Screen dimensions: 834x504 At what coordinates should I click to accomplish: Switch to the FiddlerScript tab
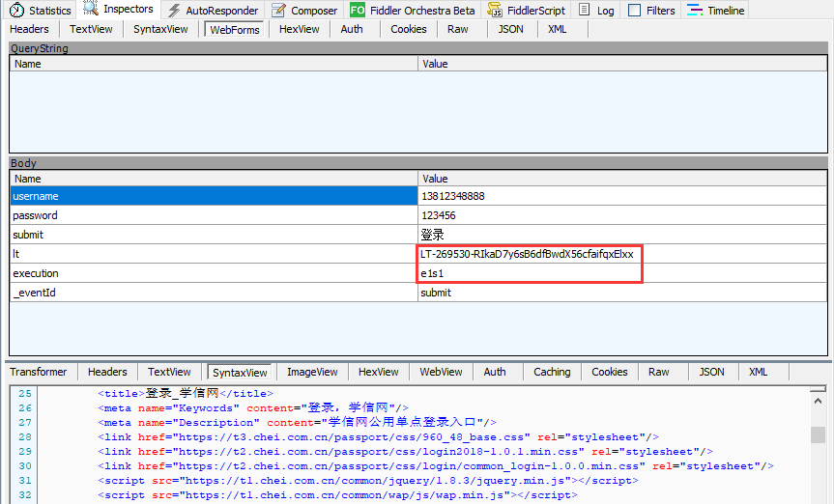click(527, 10)
